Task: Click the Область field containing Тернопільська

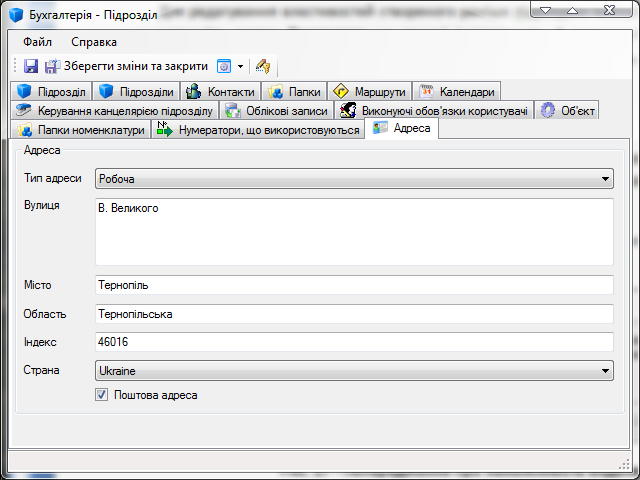Action: pos(354,314)
